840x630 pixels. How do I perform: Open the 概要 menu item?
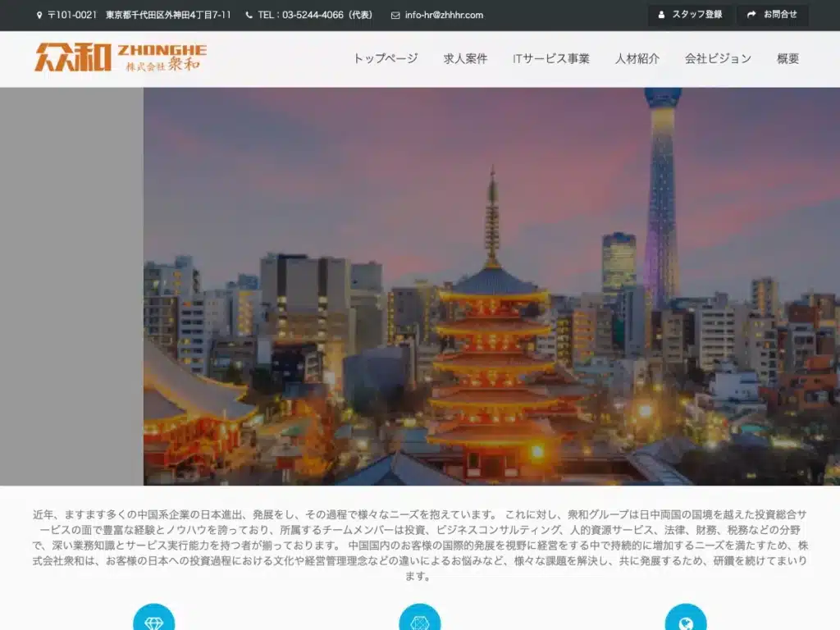pos(787,58)
